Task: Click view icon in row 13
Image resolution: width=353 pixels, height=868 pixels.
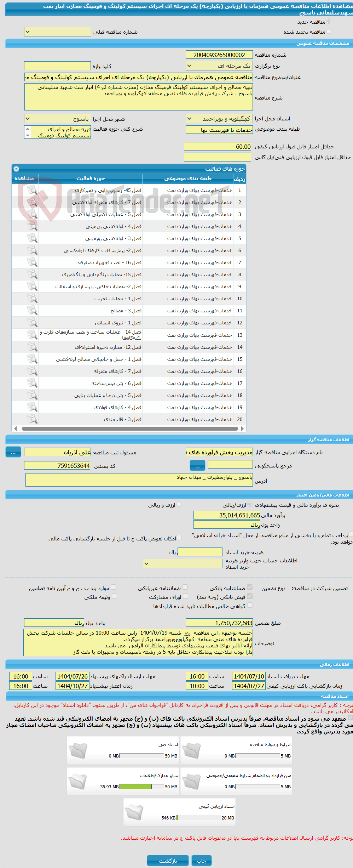Action: click(x=32, y=335)
